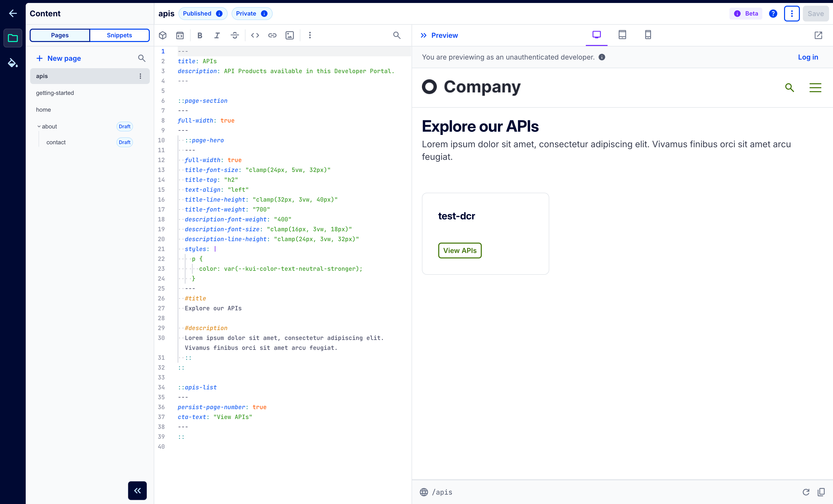The image size is (833, 504).
Task: Click the Beta badge
Action: [x=746, y=14]
